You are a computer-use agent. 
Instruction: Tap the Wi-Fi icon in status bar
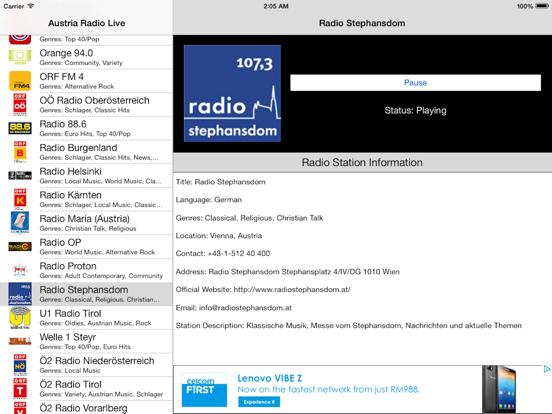tap(31, 6)
